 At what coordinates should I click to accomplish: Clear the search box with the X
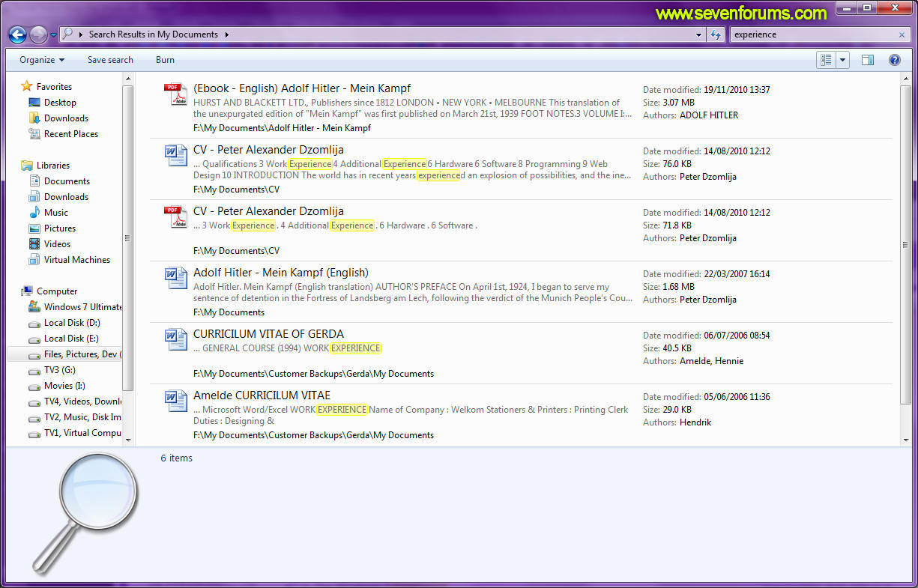902,34
